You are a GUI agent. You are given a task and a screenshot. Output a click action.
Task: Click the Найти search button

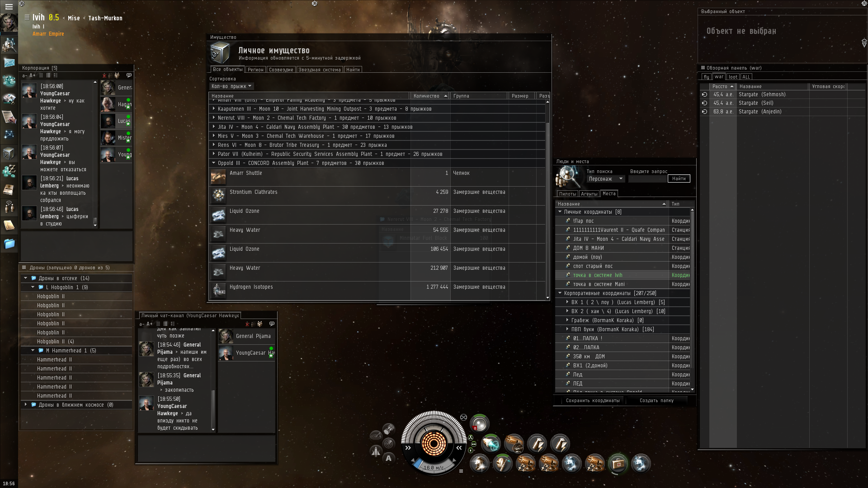click(679, 178)
